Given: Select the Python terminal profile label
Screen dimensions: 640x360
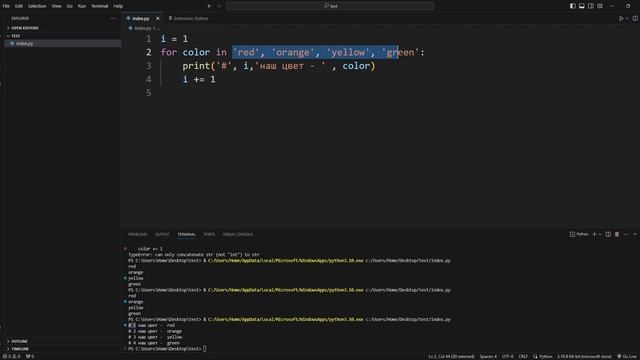Looking at the screenshot, I should tap(579, 234).
